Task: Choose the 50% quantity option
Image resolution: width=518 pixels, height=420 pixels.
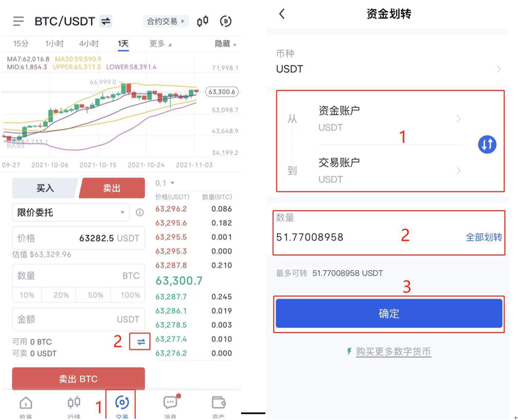Action: [95, 295]
